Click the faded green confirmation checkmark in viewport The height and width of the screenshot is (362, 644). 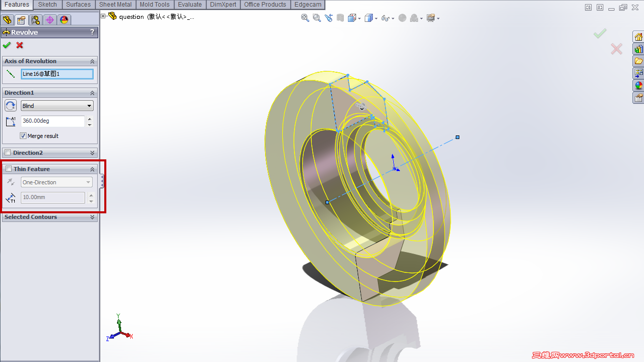click(x=600, y=34)
